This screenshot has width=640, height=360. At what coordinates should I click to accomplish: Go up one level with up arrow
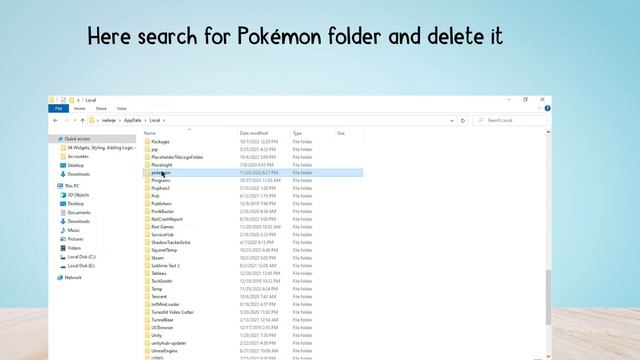coord(82,120)
